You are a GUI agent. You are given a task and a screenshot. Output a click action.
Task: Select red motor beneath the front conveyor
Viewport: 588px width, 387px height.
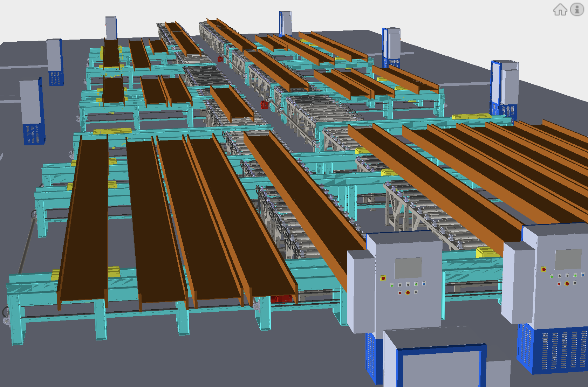[x=281, y=299]
